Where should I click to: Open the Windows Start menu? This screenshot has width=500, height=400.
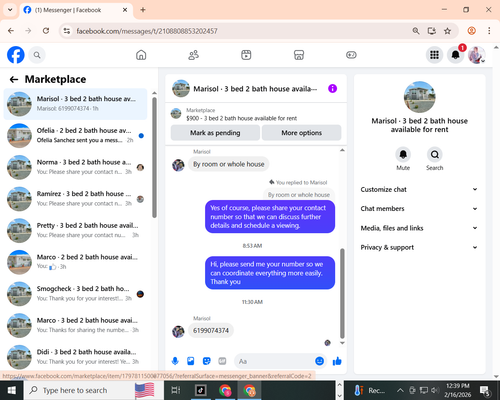12,390
